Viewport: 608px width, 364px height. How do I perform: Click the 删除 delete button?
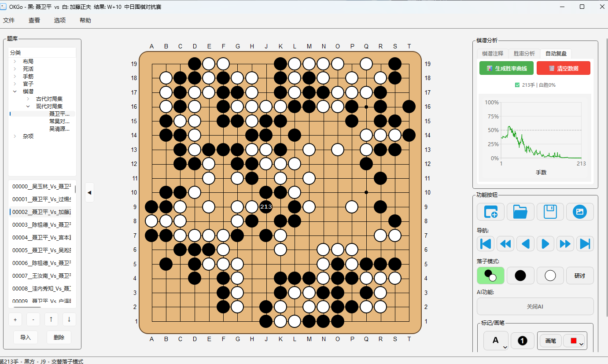coord(59,338)
